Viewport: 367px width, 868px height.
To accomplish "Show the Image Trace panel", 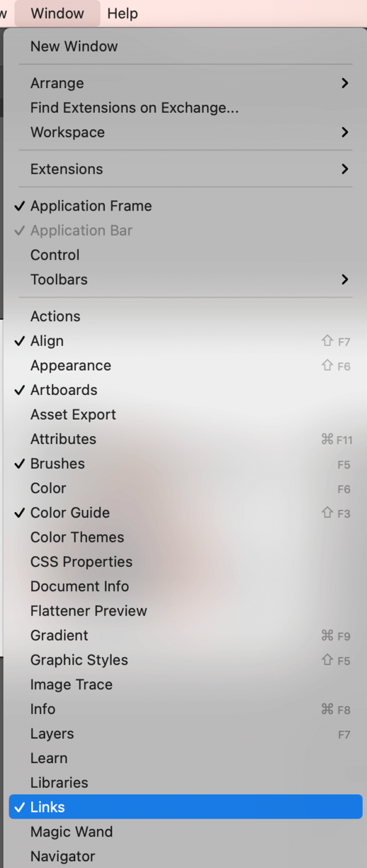I will pyautogui.click(x=71, y=684).
